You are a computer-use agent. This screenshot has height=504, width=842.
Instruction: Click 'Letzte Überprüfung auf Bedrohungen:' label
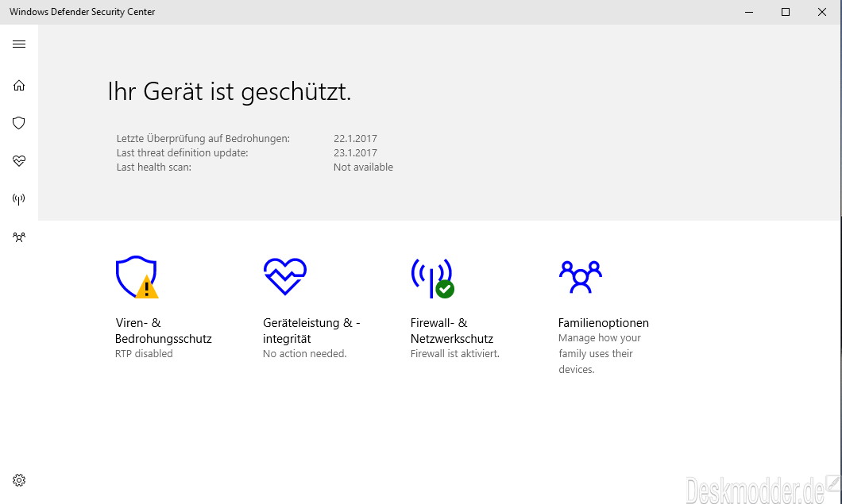click(203, 138)
